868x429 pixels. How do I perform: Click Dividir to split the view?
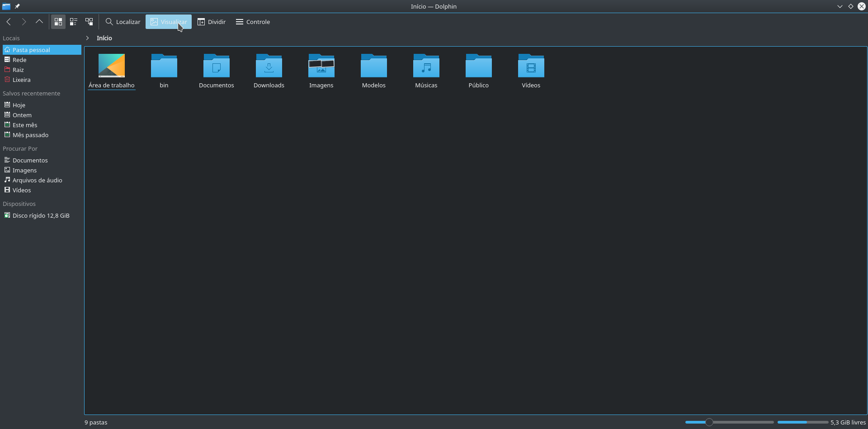(x=212, y=22)
